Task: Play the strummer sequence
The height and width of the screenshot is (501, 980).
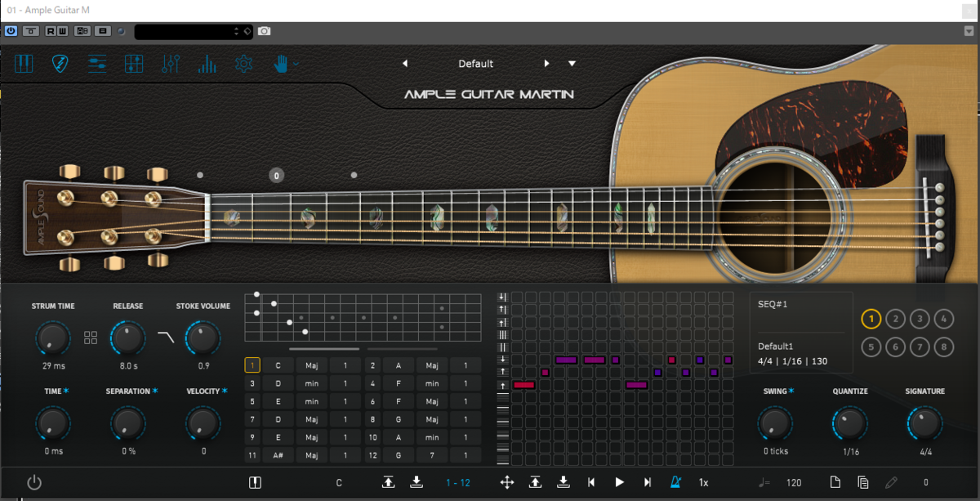Action: [619, 482]
